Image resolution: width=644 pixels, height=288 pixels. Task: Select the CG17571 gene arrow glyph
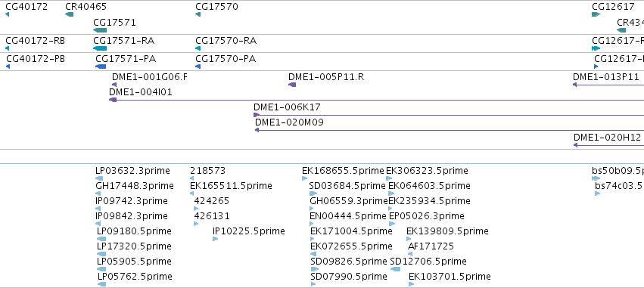100,30
